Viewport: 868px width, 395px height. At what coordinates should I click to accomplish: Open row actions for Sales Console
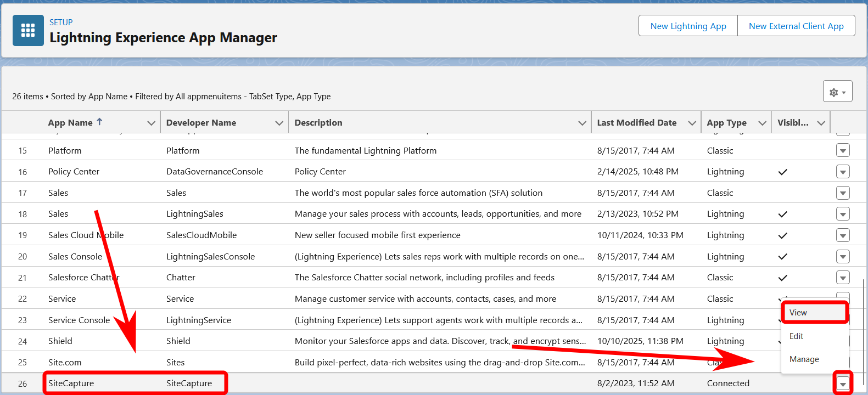[x=843, y=257]
